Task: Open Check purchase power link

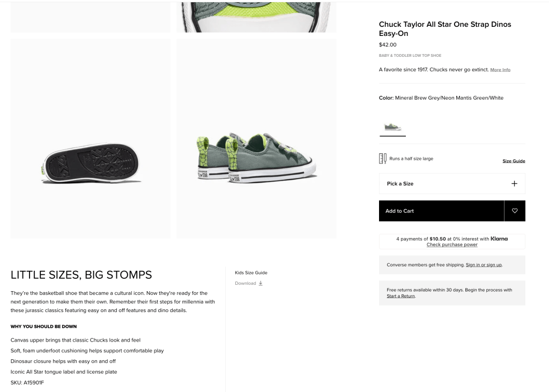Action: (x=452, y=245)
